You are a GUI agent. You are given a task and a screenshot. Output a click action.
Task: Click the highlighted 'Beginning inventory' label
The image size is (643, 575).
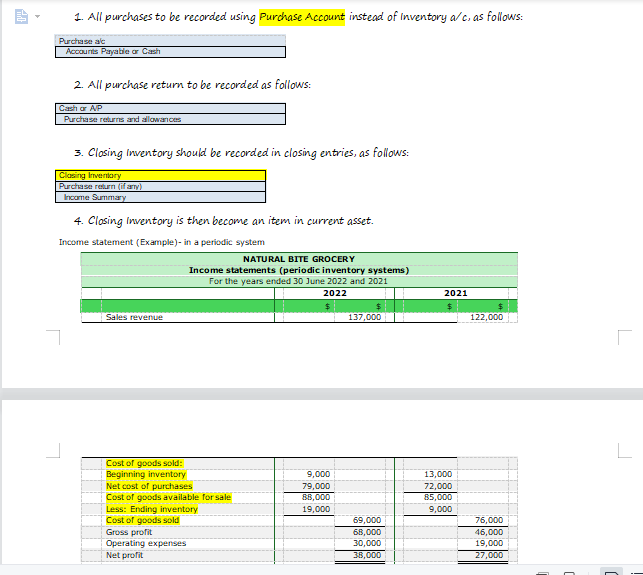pos(146,474)
